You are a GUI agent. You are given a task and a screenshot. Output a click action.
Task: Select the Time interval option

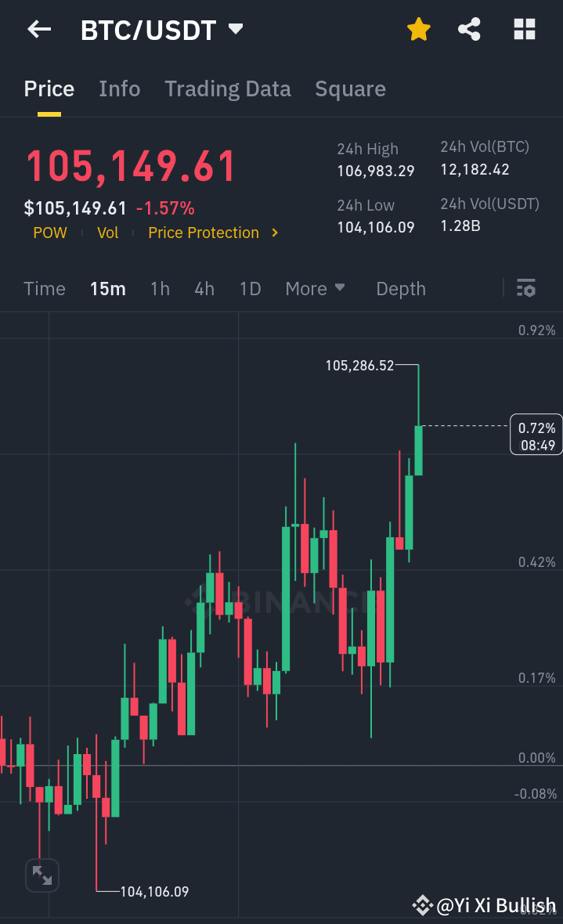click(44, 289)
